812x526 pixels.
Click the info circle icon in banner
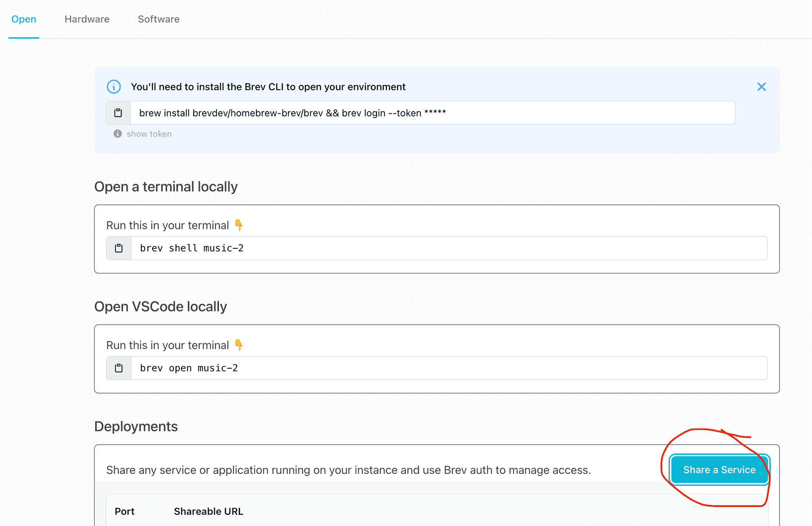(x=114, y=87)
